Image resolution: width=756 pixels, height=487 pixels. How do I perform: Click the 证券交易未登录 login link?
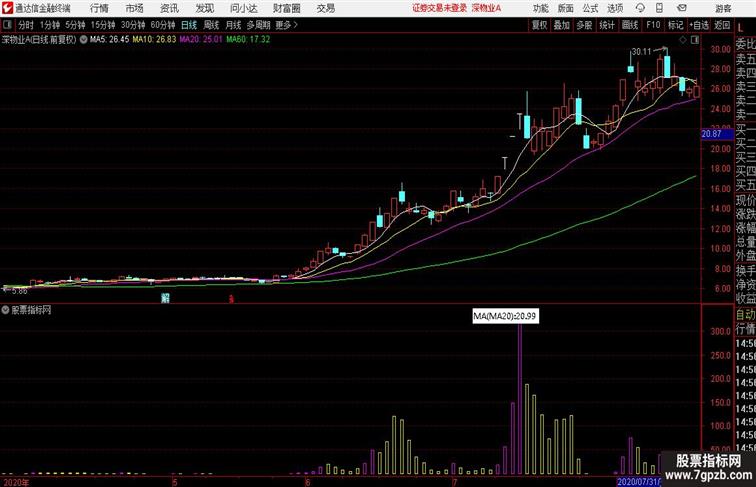pyautogui.click(x=439, y=8)
